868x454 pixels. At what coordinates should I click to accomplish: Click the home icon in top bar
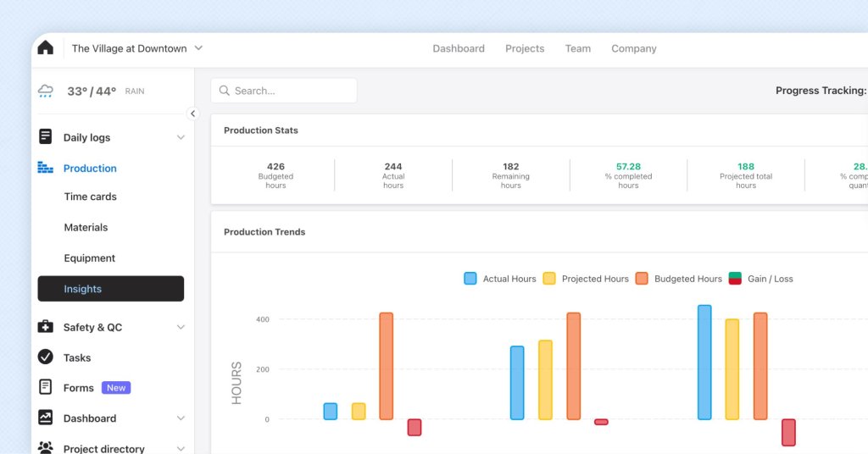point(46,48)
